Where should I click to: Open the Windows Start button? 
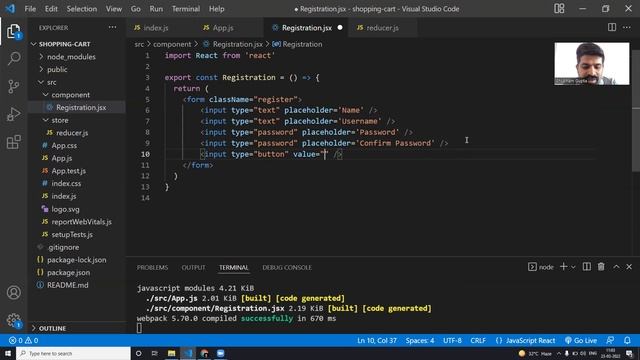pos(8,353)
